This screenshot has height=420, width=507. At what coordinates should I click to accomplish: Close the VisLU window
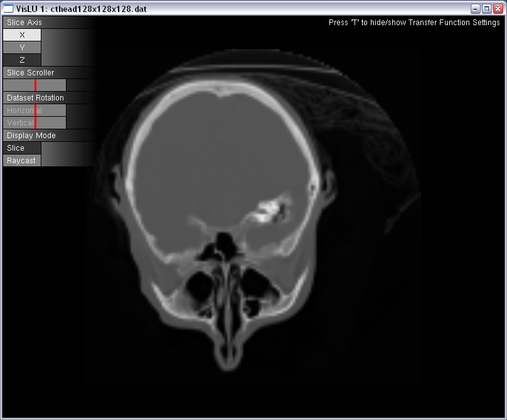(x=498, y=9)
